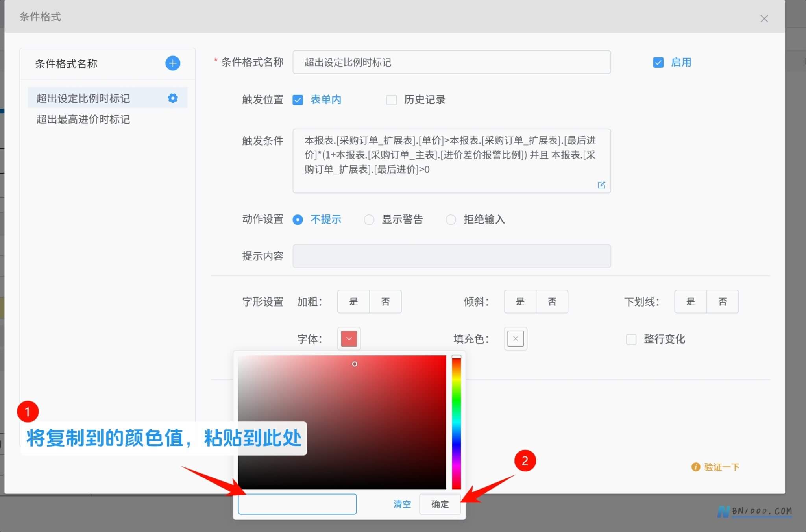Click the rainbow hue slider bar
806x532 pixels.
click(x=456, y=422)
